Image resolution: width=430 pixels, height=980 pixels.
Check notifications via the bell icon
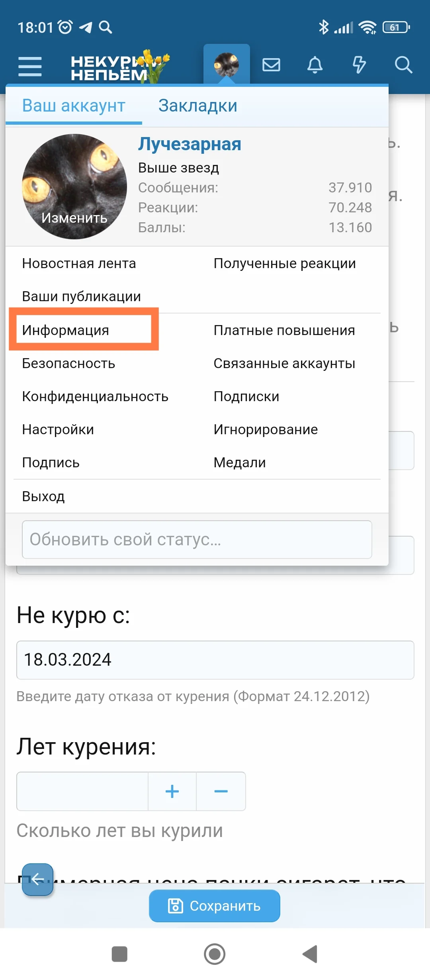pos(315,65)
